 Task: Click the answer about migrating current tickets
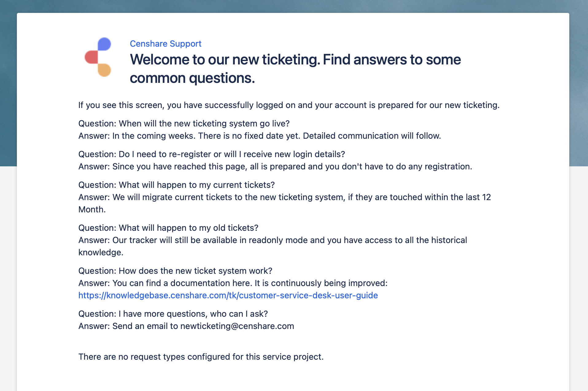click(x=284, y=197)
